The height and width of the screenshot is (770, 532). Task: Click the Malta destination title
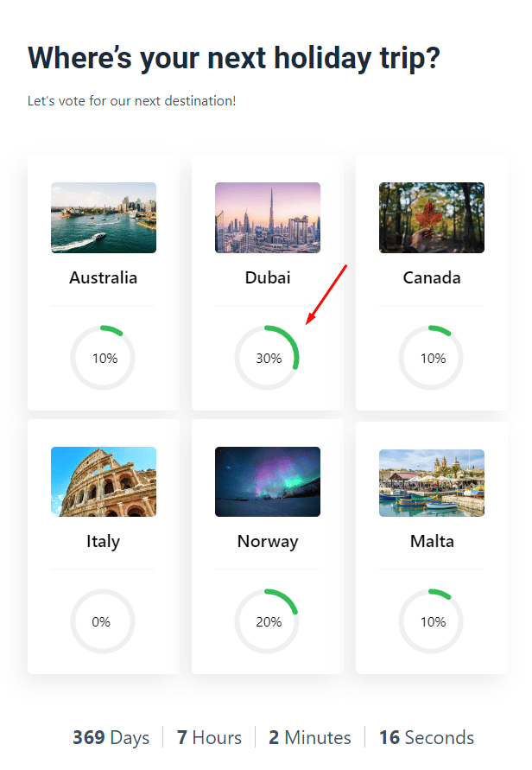[x=432, y=541]
